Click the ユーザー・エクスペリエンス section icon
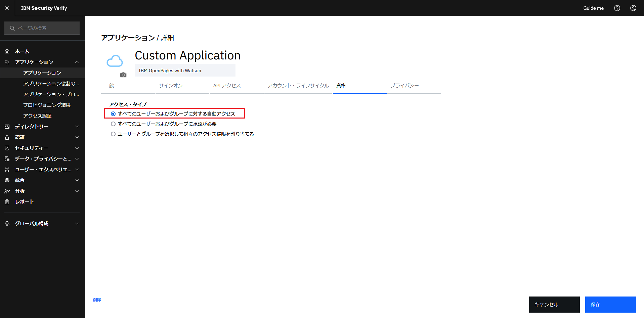This screenshot has height=318, width=644. point(7,170)
